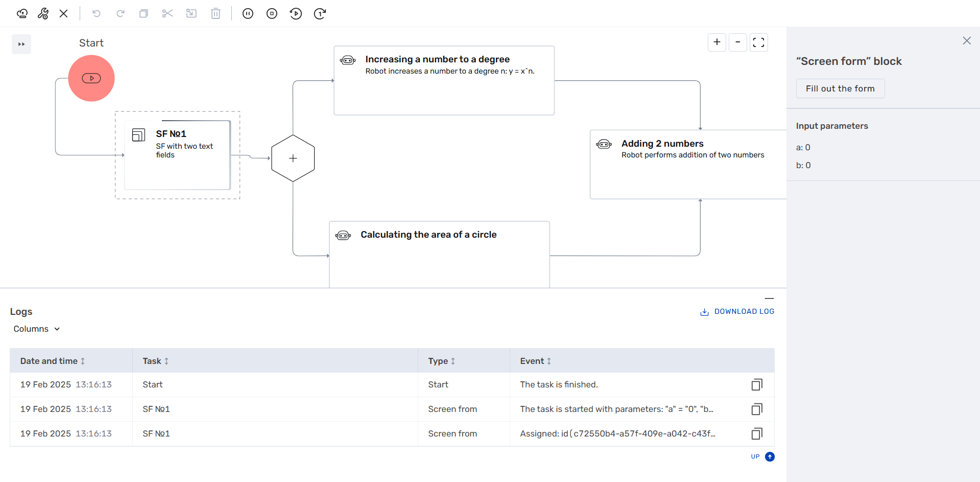Image resolution: width=980 pixels, height=482 pixels.
Task: Click the hexagon plus gateway node
Action: 293,158
